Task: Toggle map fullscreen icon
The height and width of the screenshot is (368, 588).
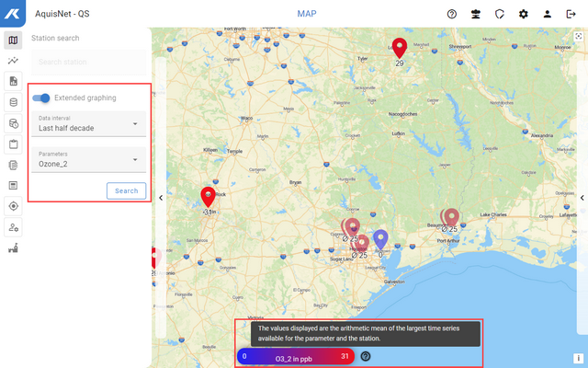Action: point(578,36)
